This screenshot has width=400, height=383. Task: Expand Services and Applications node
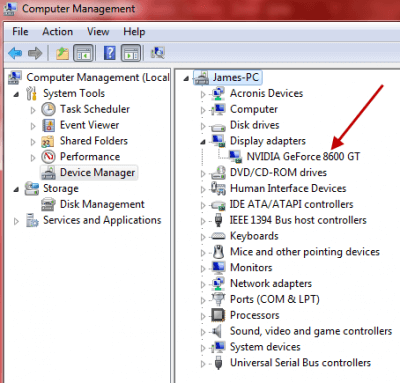[16, 221]
